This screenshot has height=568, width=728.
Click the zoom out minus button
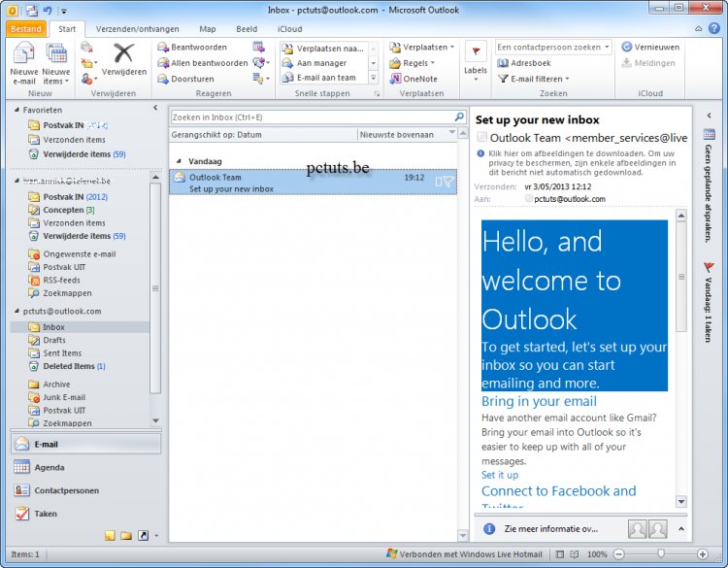pyautogui.click(x=619, y=554)
